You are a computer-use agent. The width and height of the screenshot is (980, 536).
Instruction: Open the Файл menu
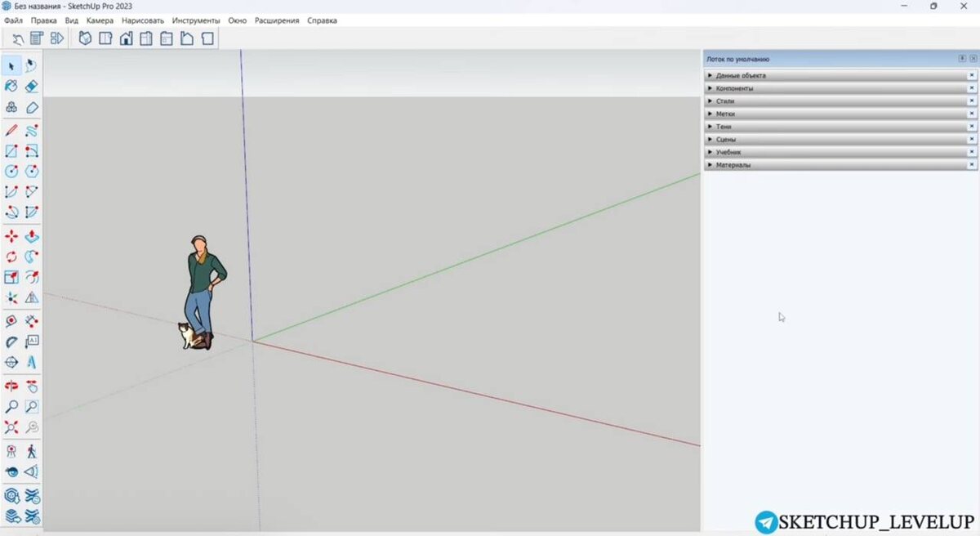coord(13,20)
